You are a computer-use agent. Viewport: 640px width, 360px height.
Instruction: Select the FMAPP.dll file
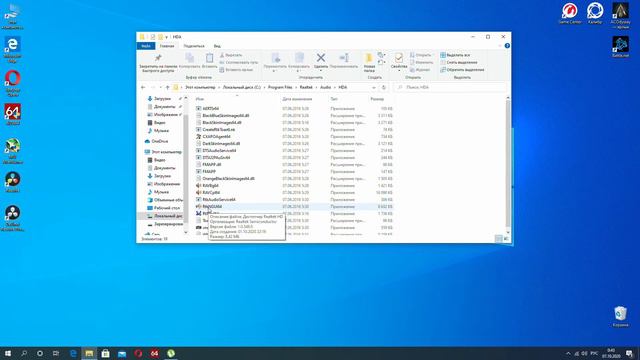(212, 164)
